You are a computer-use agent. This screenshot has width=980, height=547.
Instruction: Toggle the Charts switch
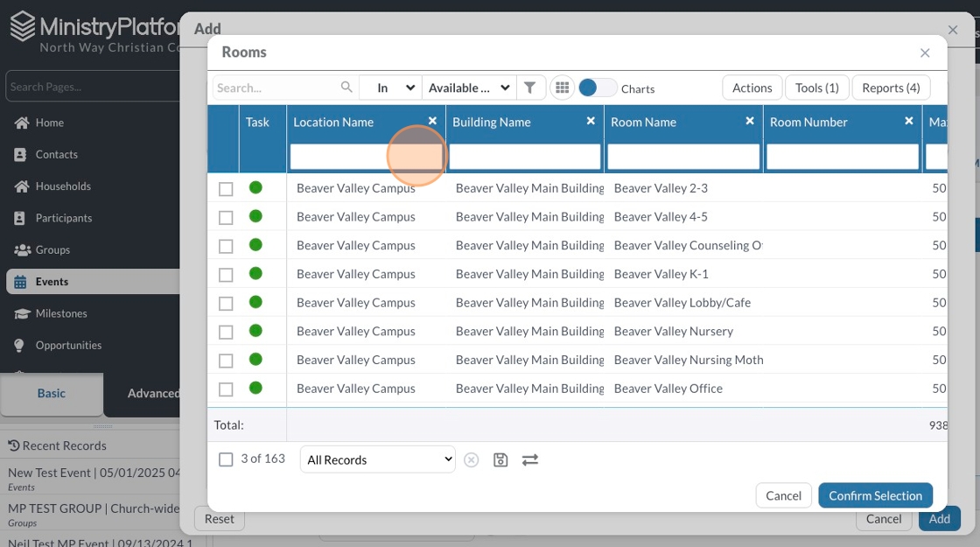click(597, 88)
